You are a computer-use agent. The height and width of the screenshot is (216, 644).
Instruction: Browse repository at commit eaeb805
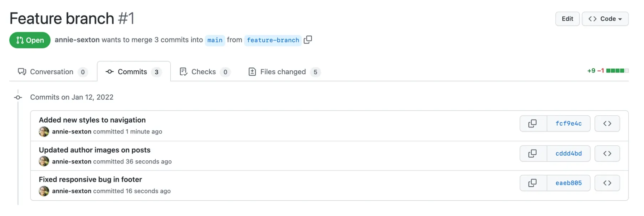coord(607,183)
